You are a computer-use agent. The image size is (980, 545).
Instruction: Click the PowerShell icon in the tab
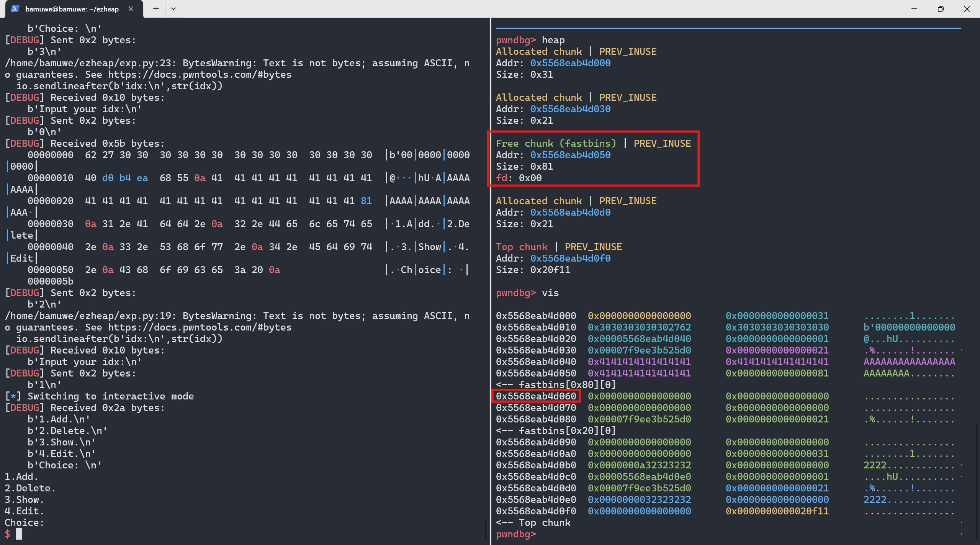click(15, 9)
